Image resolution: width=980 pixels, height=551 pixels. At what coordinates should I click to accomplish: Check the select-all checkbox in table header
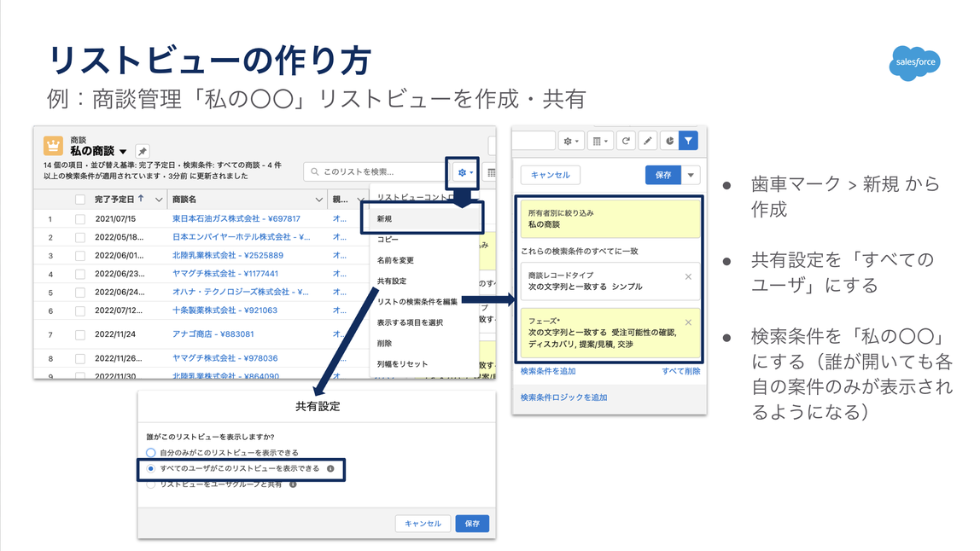pyautogui.click(x=80, y=200)
